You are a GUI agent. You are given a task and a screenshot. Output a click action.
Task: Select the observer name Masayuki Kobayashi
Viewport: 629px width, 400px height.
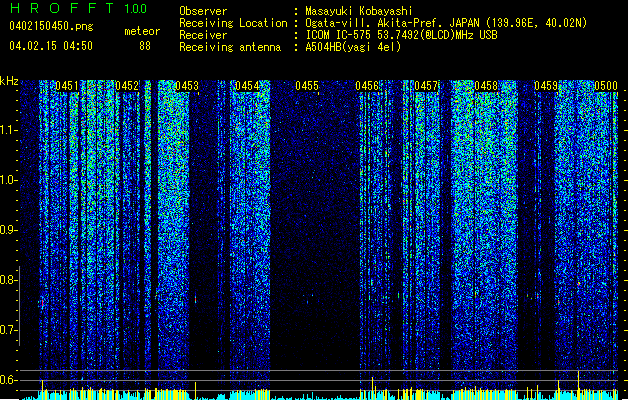(x=359, y=11)
